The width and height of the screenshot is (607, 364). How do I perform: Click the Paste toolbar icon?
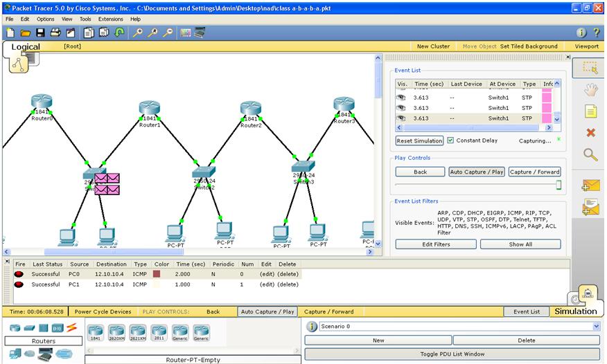tap(104, 33)
